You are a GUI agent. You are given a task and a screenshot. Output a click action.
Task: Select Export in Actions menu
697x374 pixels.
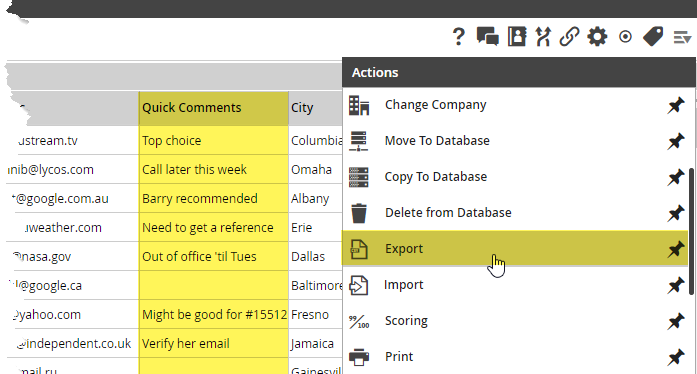(516, 249)
